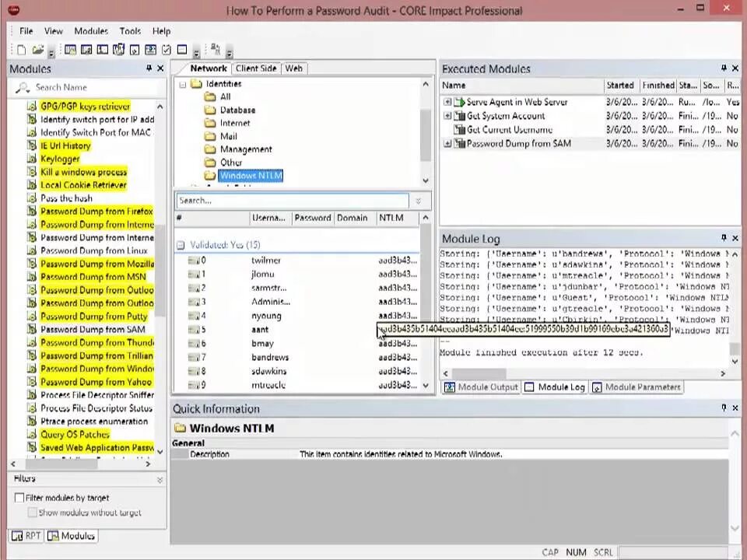The image size is (747, 560).
Task: Select Ptrace process enumeration module
Action: (x=94, y=422)
